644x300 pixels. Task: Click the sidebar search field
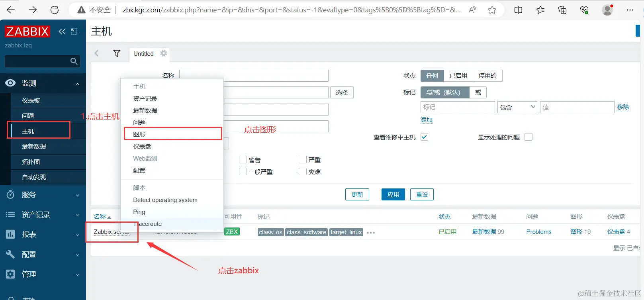[42, 61]
